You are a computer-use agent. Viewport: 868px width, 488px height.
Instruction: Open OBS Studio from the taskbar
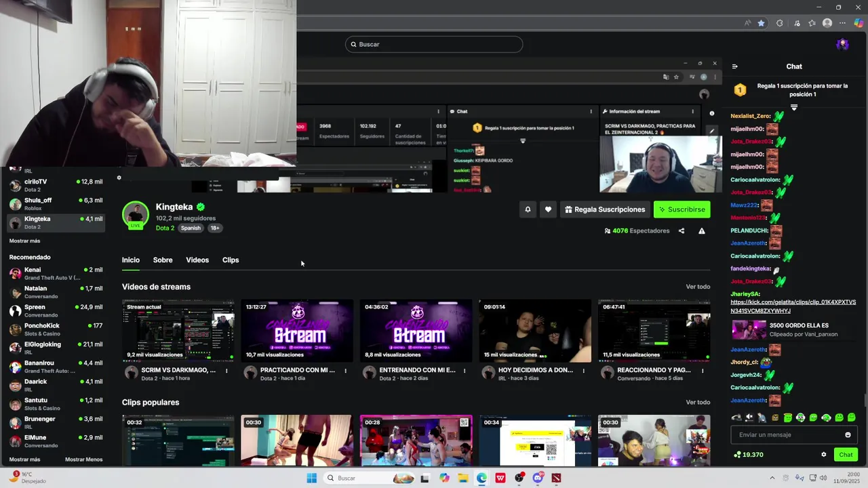click(x=519, y=478)
